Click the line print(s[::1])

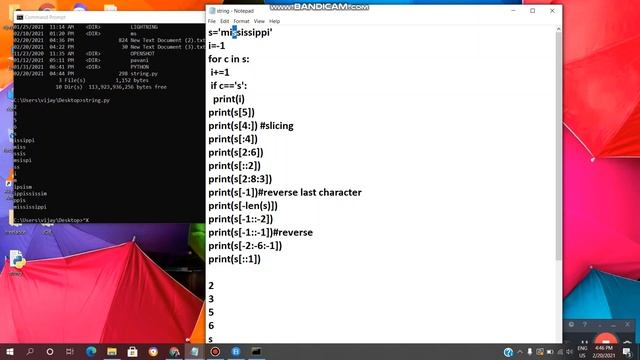point(234,259)
